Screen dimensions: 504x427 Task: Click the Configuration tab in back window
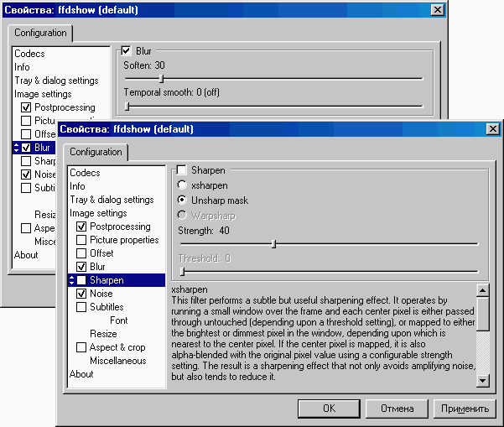click(x=40, y=33)
